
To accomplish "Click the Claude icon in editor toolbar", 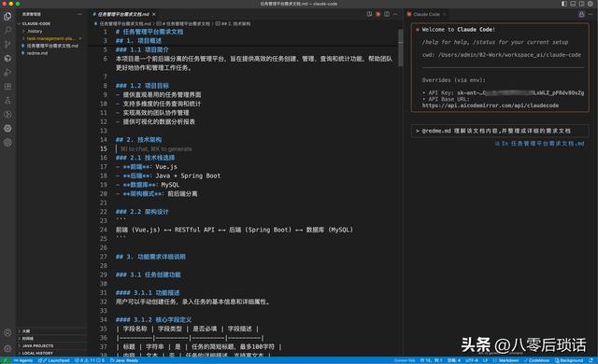I will click(377, 14).
